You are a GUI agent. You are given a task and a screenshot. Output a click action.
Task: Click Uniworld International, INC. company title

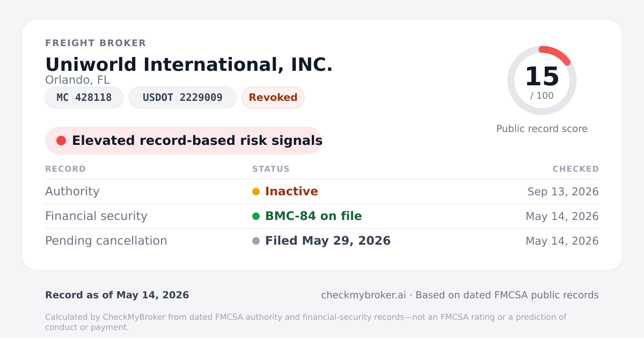tap(189, 64)
